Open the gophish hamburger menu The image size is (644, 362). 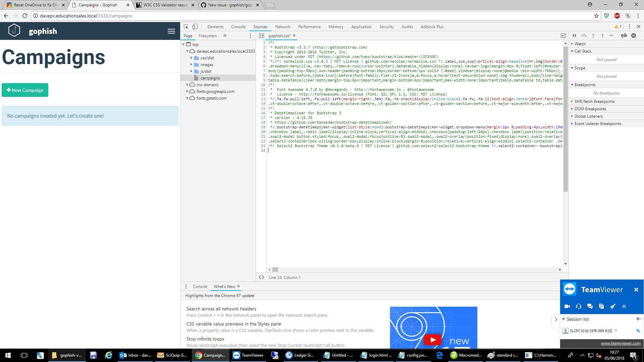(x=171, y=31)
